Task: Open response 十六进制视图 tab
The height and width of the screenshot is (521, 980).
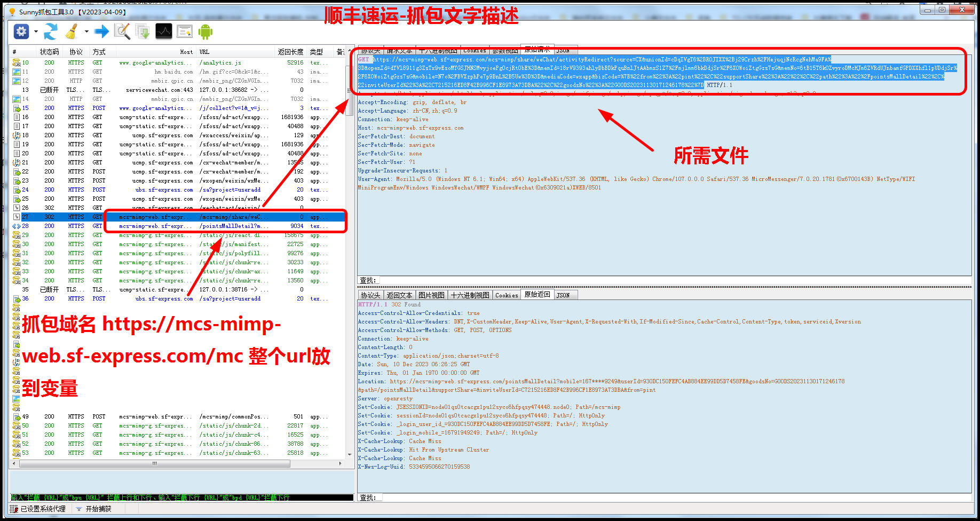Action: point(470,295)
